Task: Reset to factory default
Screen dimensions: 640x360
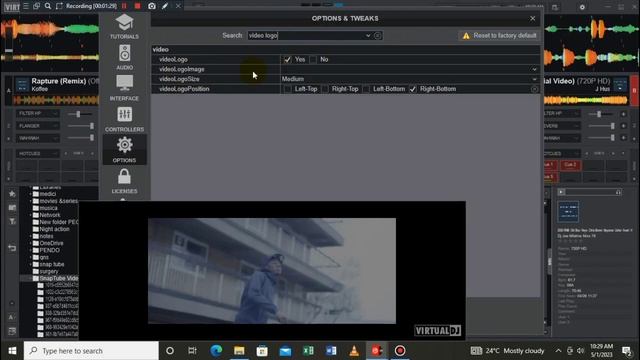Action: (500, 36)
